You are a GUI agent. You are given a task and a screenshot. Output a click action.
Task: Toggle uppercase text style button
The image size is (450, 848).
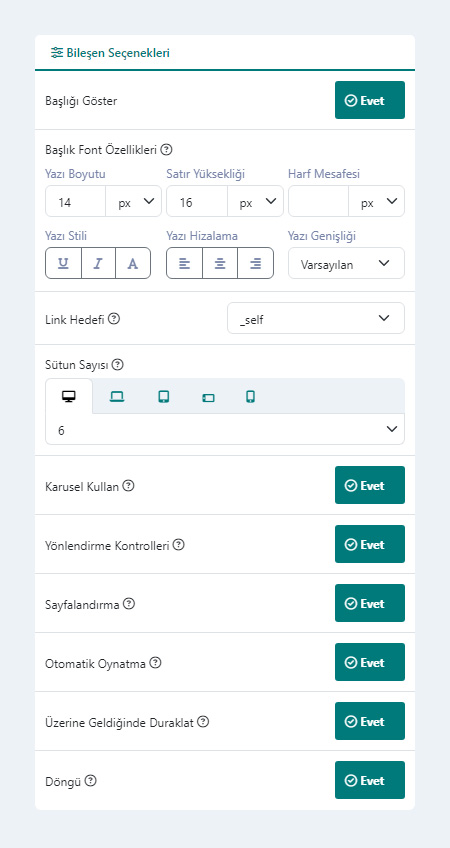(133, 263)
